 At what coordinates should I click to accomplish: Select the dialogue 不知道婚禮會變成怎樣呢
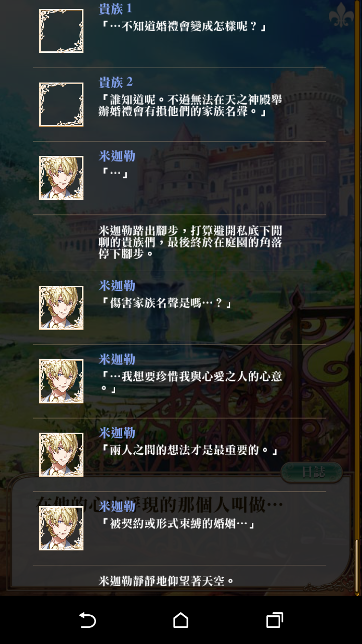point(183,26)
